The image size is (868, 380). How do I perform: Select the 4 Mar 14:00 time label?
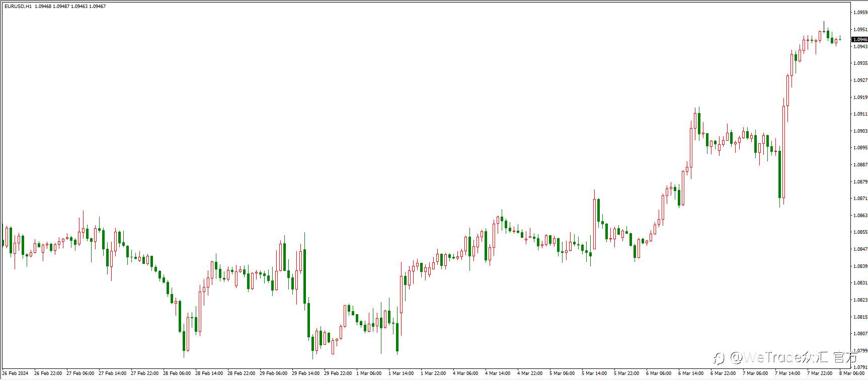point(498,373)
